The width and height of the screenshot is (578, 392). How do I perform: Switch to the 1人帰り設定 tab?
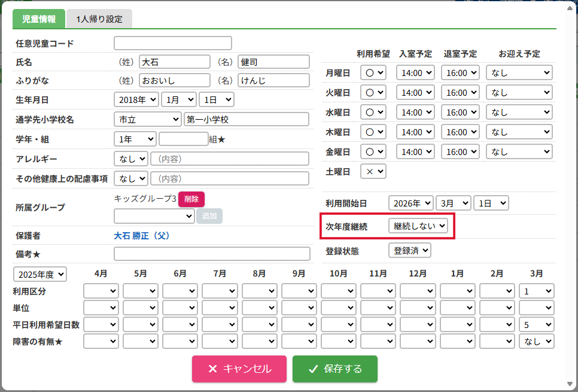click(x=99, y=19)
